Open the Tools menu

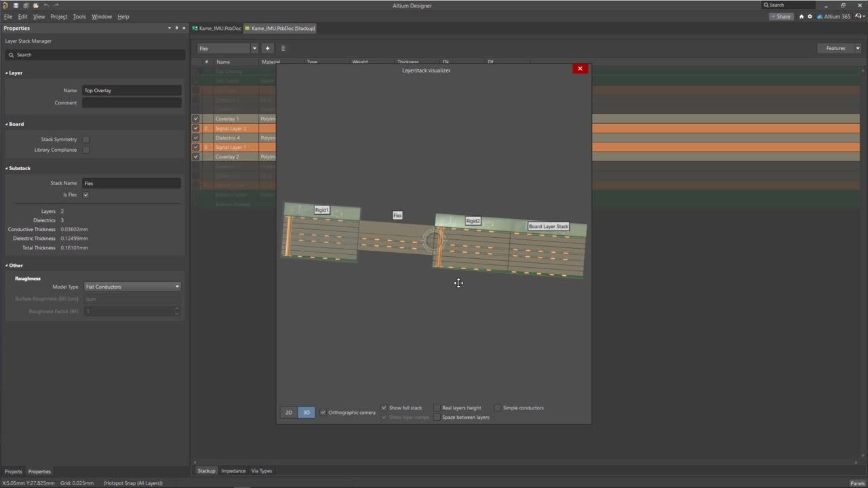(79, 16)
